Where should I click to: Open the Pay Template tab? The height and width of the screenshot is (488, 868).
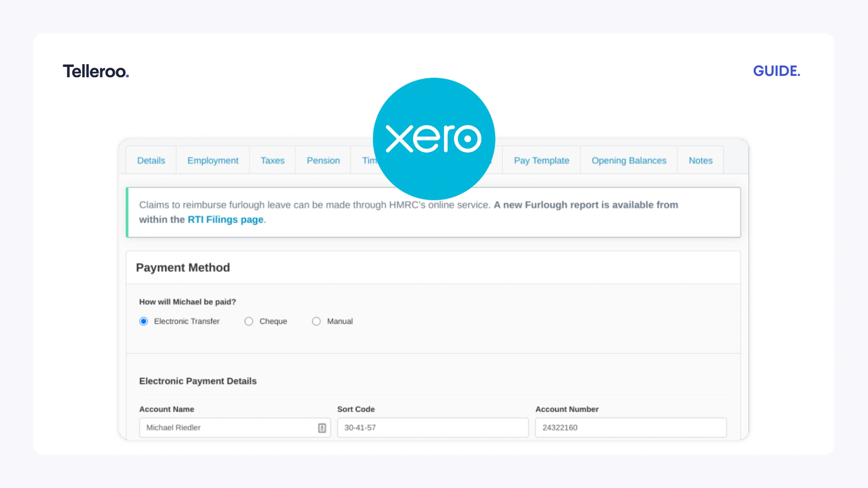point(541,160)
